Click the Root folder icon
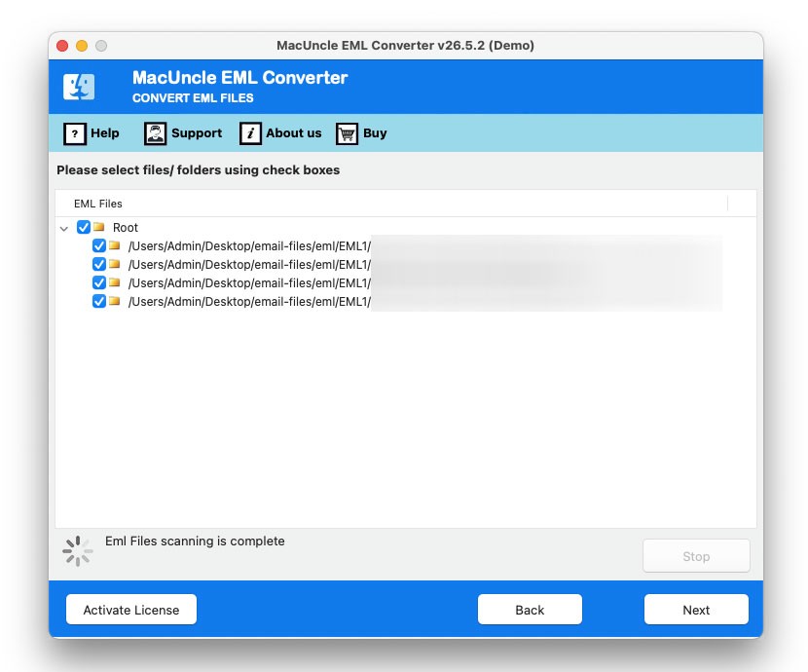Image resolution: width=808 pixels, height=672 pixels. [x=99, y=227]
